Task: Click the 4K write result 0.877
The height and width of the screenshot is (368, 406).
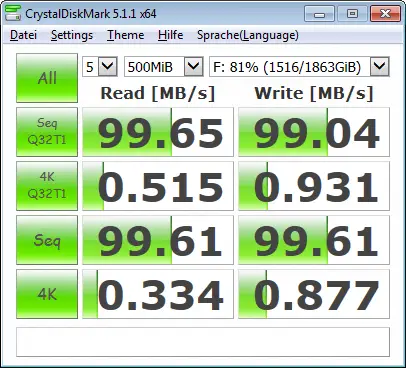Action: point(314,294)
